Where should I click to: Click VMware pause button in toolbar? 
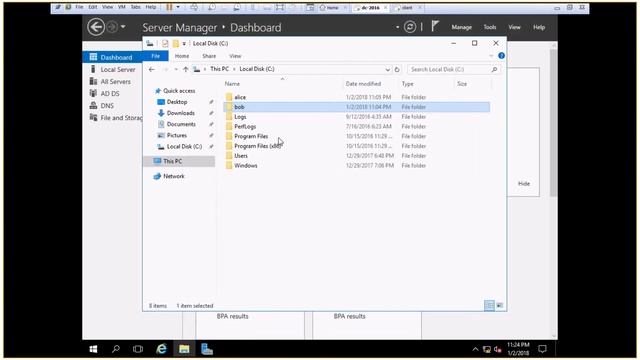point(169,7)
